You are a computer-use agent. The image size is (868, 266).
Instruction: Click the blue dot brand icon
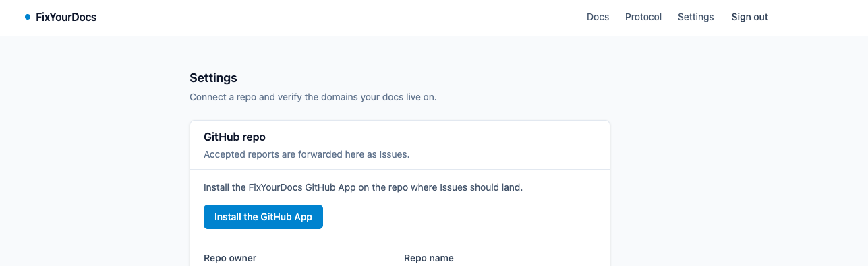(x=28, y=17)
